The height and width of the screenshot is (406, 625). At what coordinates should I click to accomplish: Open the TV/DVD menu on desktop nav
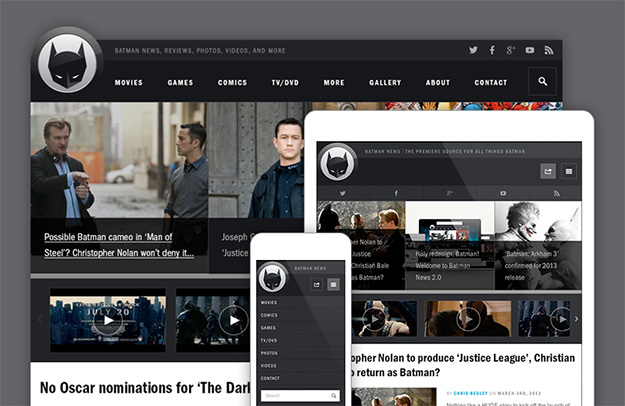(x=285, y=82)
